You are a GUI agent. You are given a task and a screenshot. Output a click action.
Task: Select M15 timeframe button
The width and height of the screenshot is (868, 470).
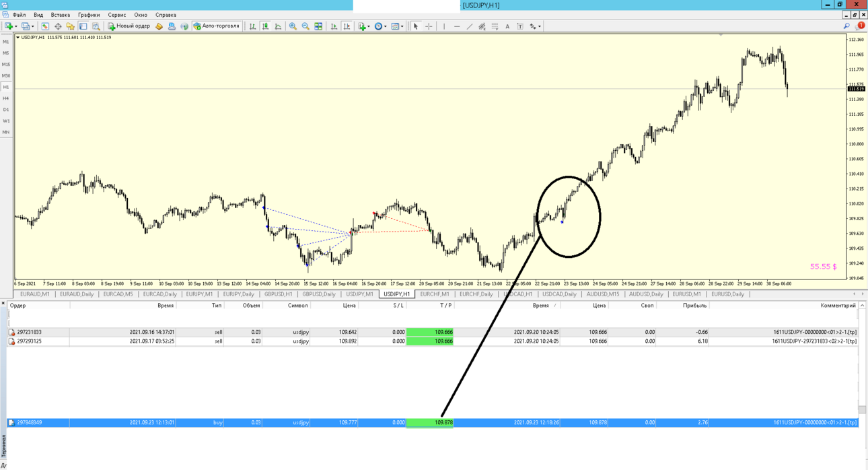[x=6, y=65]
